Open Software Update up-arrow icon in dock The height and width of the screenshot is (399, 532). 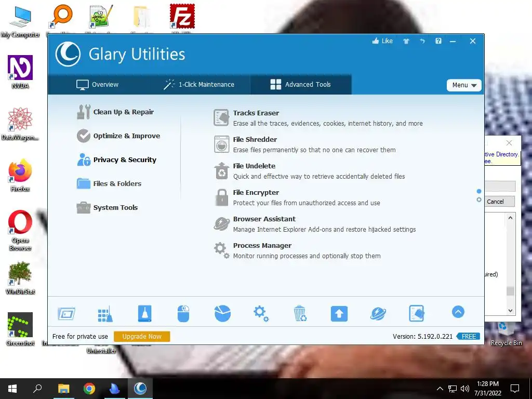tap(339, 313)
